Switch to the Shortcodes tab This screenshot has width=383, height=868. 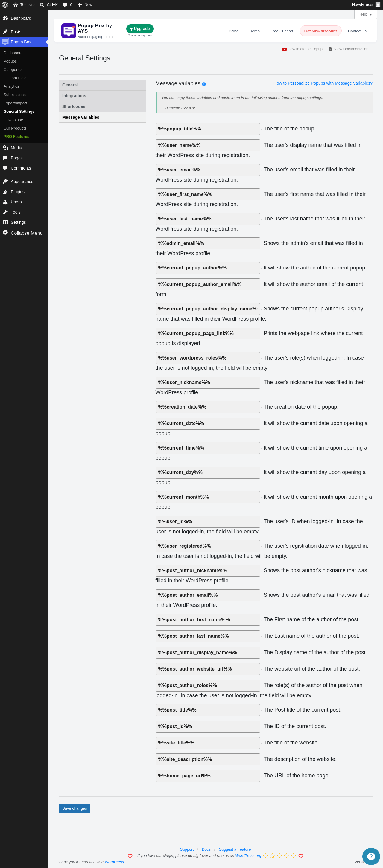103,106
